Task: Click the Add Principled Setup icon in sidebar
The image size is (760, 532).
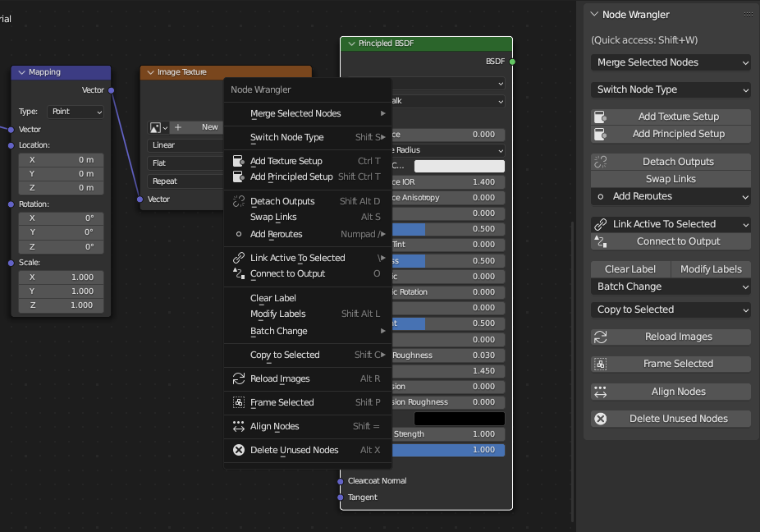Action: click(x=599, y=134)
